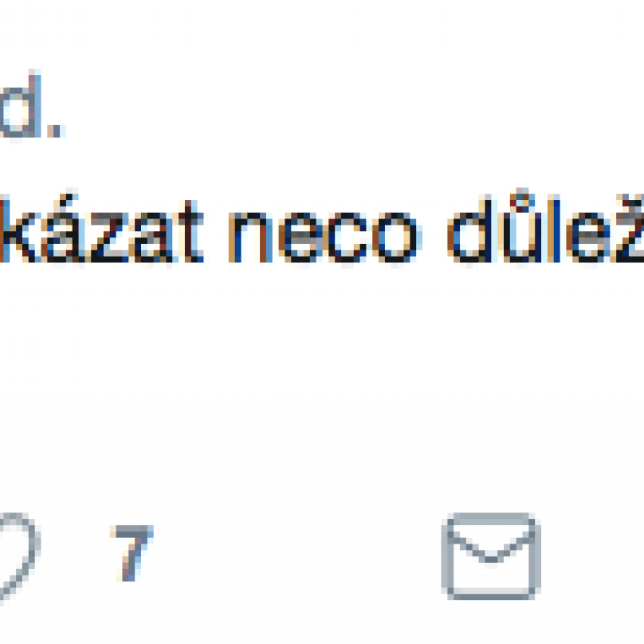This screenshot has height=644, width=644.
Task: Send this tweet via Direct Message
Action: point(491,556)
